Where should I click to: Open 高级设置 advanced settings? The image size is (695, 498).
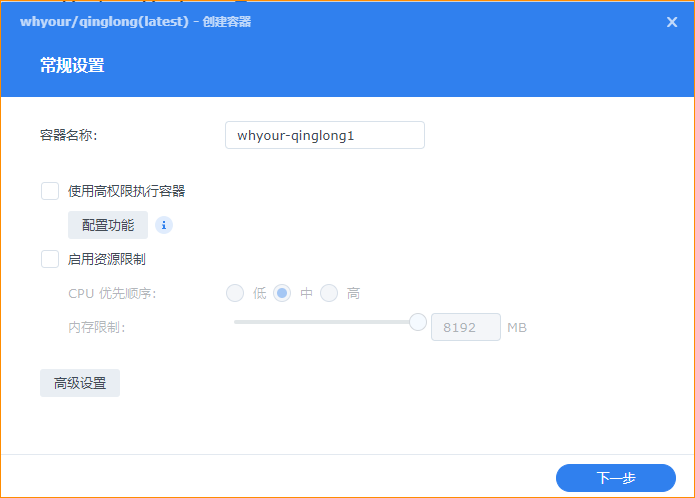click(80, 383)
